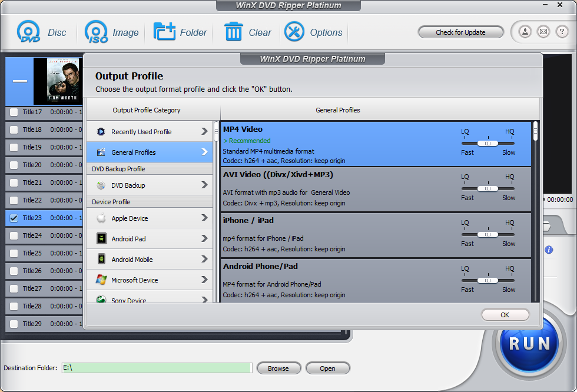Check the Title24 checkbox
577x392 pixels.
click(x=14, y=235)
